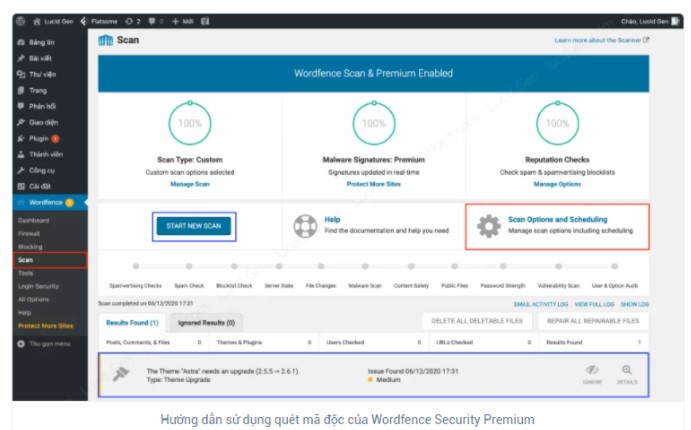Click the Cài đặt settings icon in sidebar
This screenshot has width=691, height=430.
tap(21, 186)
